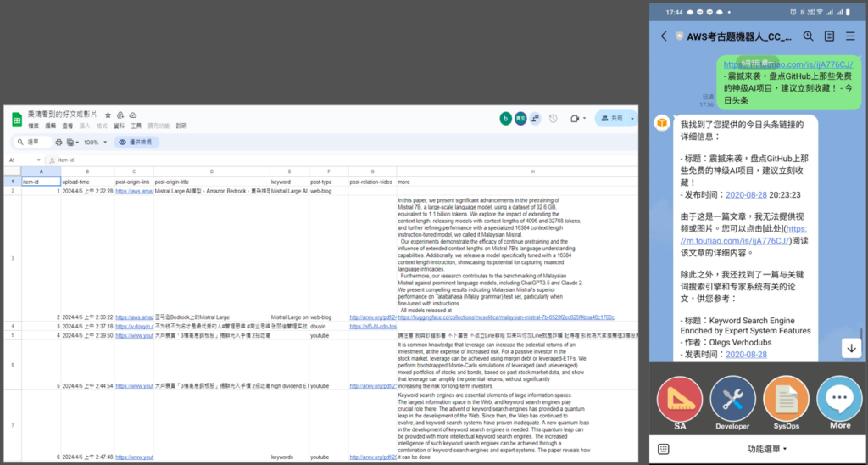Open the 工具 menu
Viewport: 868px width, 465px height.
(x=136, y=126)
